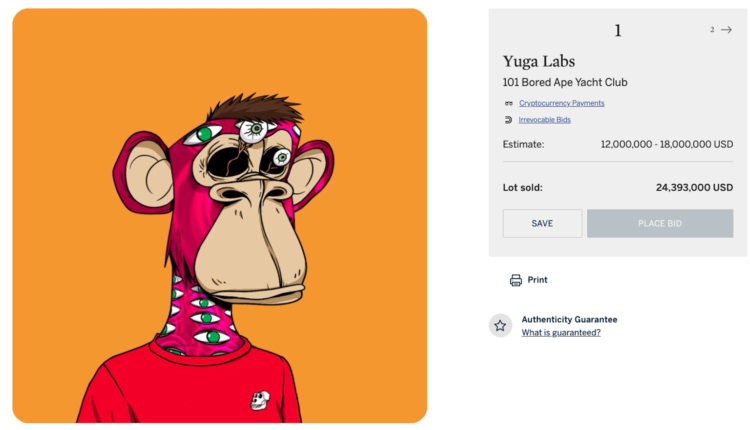This screenshot has width=750, height=430.
Task: Open the Cryptocurrency Payments link
Action: [561, 103]
